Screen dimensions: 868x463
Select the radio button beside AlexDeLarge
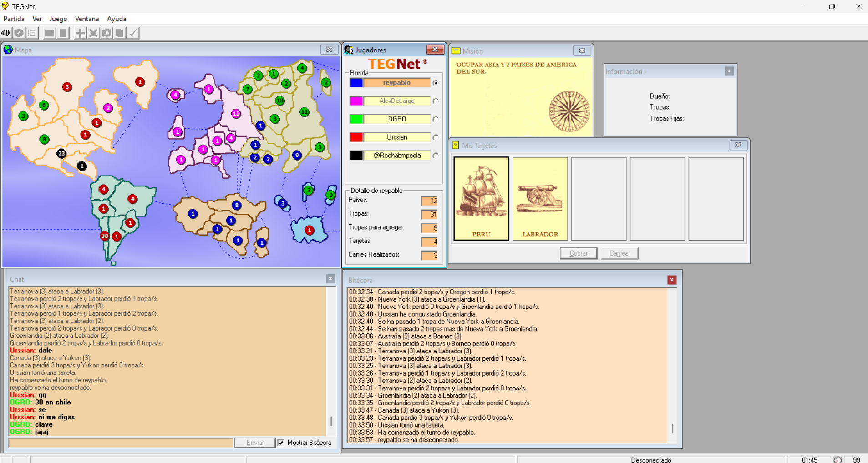pos(436,101)
